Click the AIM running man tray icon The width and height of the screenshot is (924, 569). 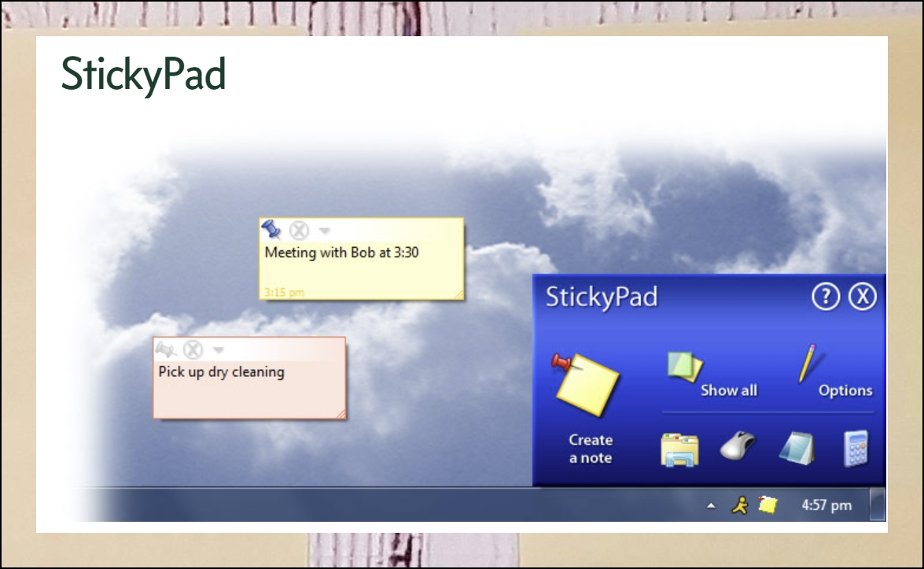pyautogui.click(x=739, y=504)
